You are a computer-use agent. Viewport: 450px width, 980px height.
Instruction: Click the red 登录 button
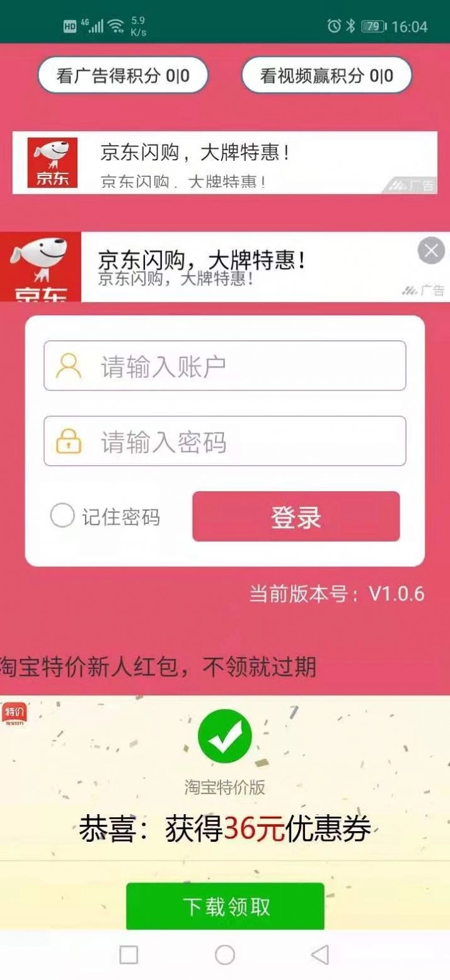pyautogui.click(x=296, y=516)
